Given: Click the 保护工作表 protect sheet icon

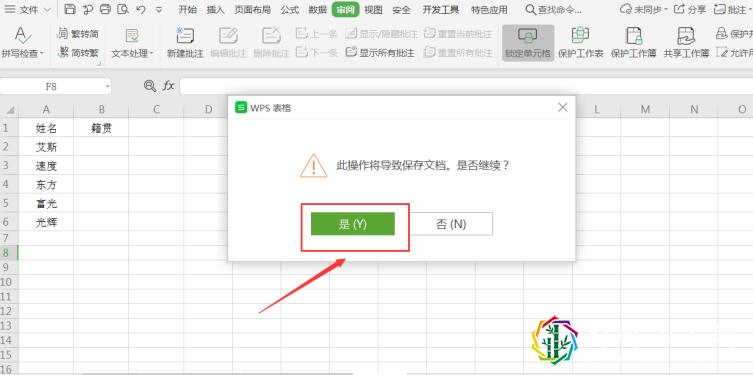Looking at the screenshot, I should pos(581,36).
